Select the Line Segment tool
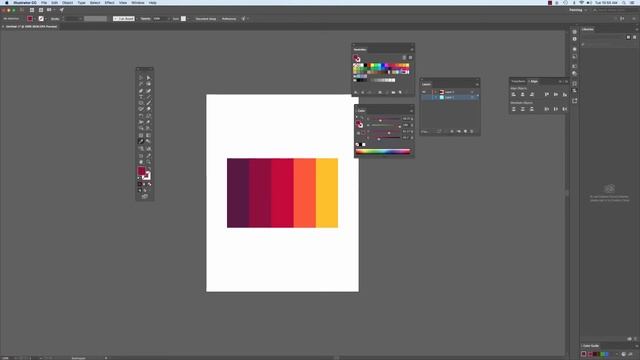 (x=149, y=97)
